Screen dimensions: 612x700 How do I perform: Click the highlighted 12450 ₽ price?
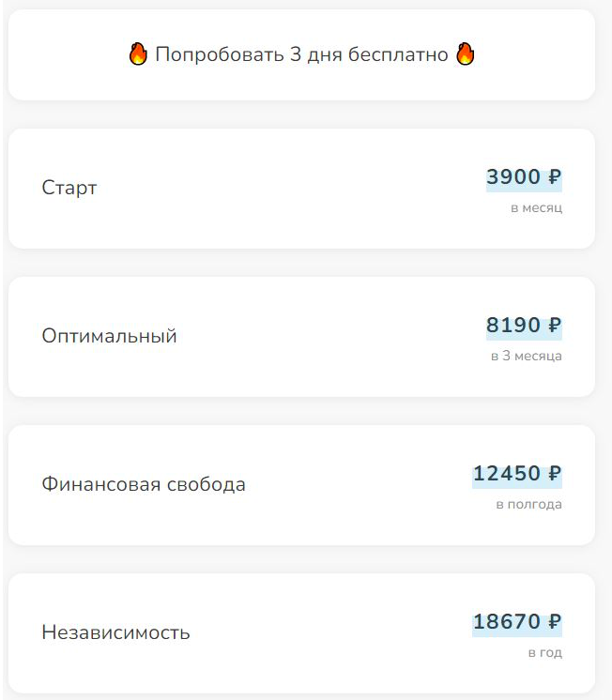point(517,474)
